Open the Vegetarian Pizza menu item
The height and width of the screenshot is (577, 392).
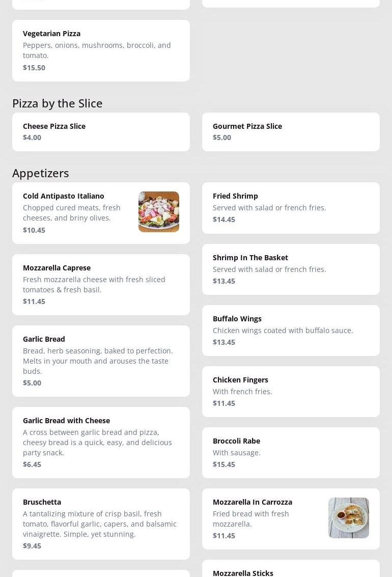101,50
